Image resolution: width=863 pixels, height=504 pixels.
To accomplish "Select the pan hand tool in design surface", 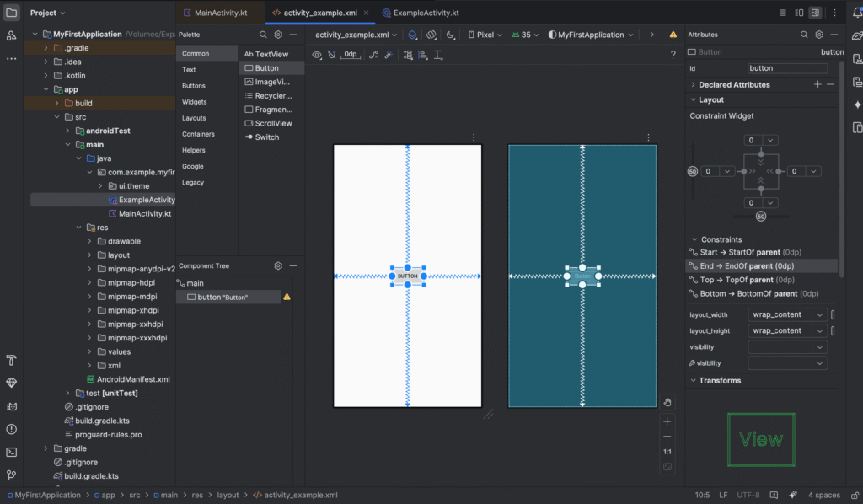I will click(x=667, y=402).
